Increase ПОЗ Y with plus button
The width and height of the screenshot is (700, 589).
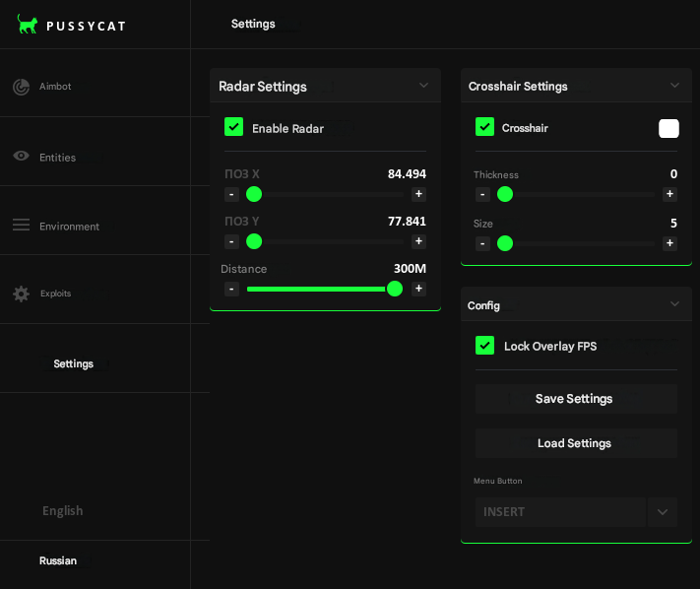pyautogui.click(x=418, y=241)
